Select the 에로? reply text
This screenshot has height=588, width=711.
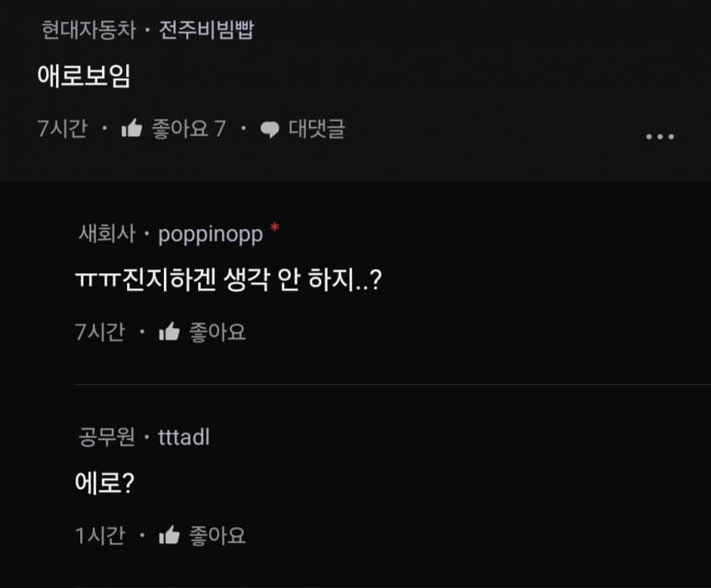click(105, 483)
